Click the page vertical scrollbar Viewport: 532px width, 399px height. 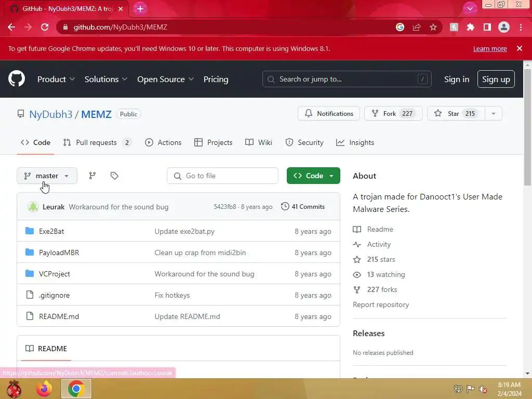pos(528,127)
